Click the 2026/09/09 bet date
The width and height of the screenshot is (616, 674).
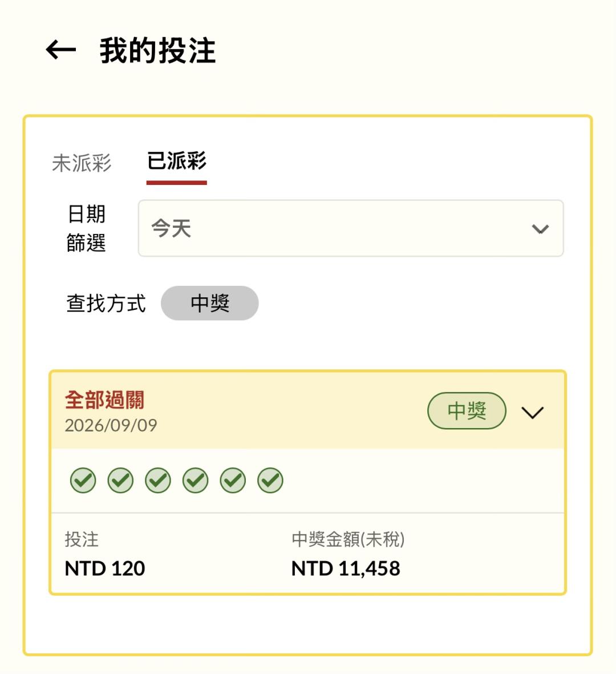click(x=111, y=425)
